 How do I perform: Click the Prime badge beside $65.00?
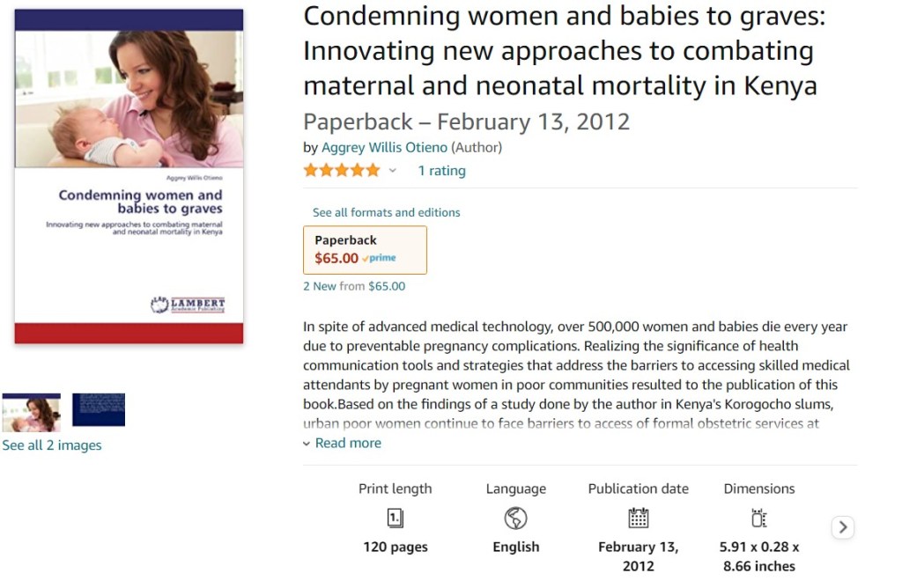[380, 259]
